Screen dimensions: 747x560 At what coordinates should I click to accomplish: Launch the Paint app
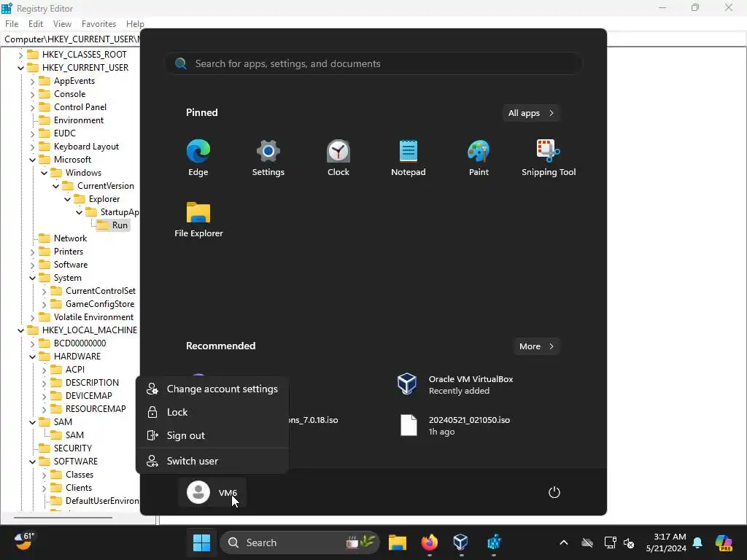[479, 158]
